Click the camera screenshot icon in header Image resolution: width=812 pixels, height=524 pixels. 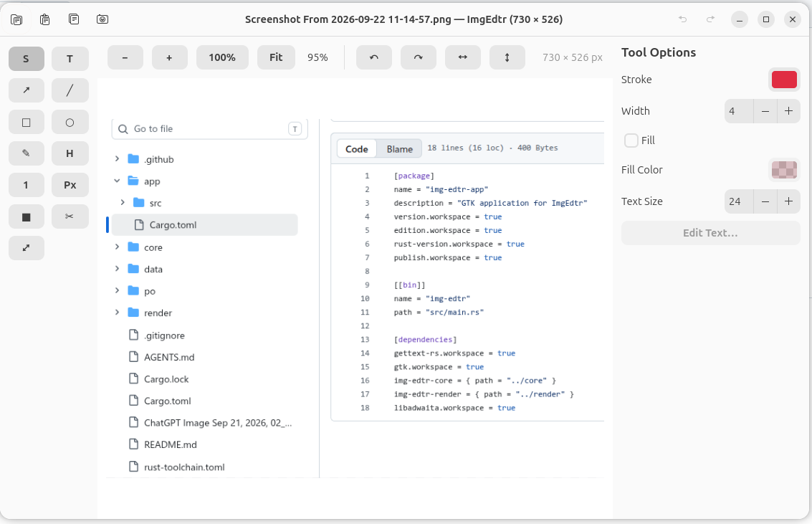point(102,19)
